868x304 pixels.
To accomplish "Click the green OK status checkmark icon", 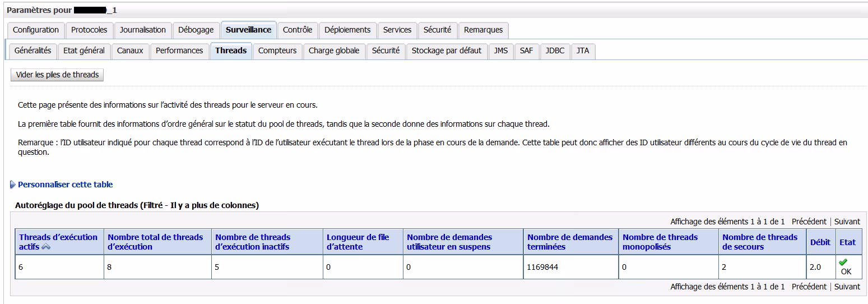I will click(x=843, y=262).
